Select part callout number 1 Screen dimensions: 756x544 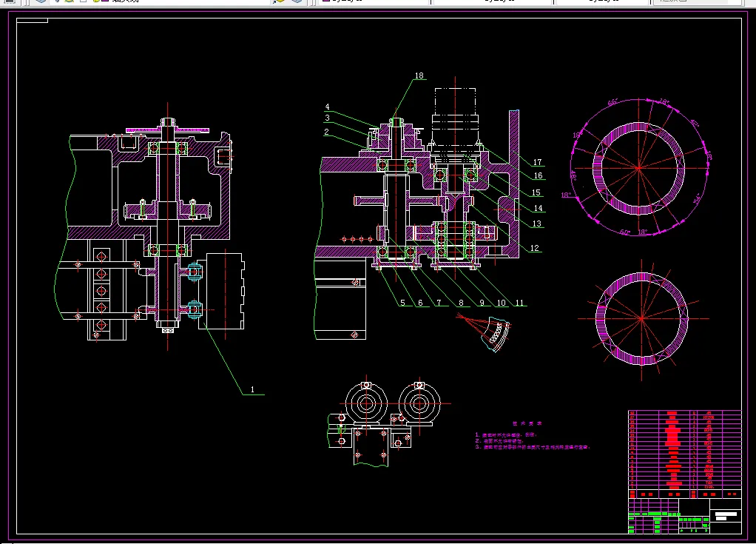tap(252, 389)
